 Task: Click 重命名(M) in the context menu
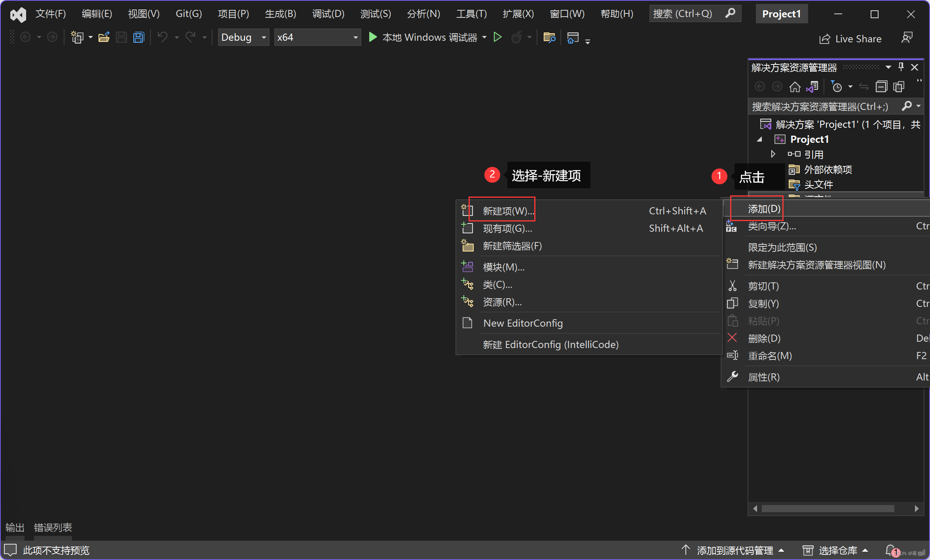click(826, 356)
